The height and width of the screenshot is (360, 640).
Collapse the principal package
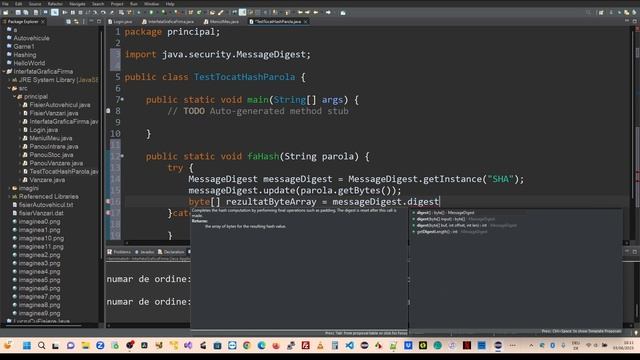pos(15,97)
